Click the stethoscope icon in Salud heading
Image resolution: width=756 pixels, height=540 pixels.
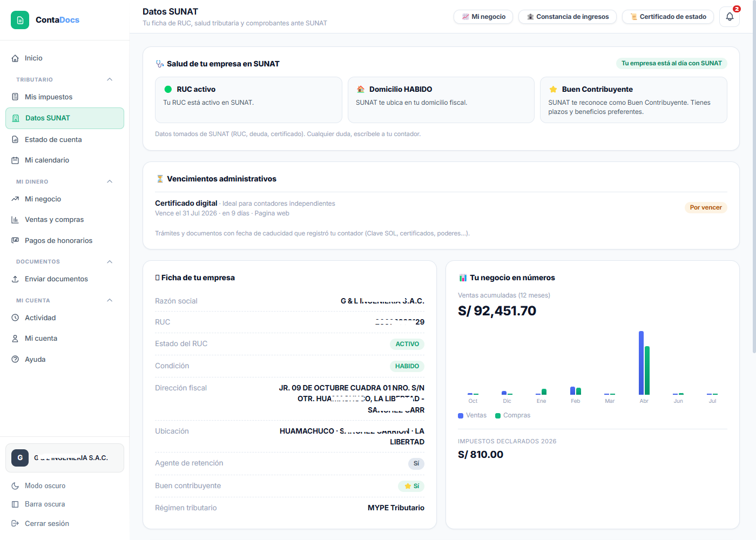tap(160, 64)
